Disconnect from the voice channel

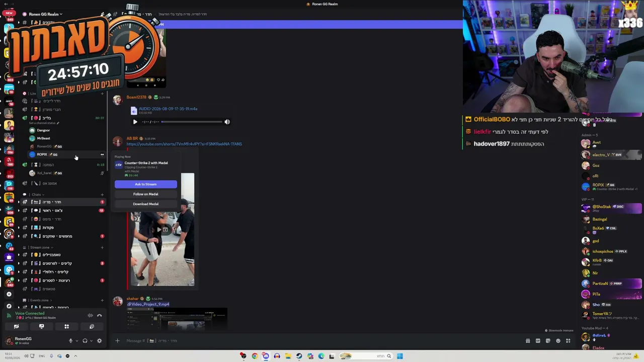(x=99, y=316)
